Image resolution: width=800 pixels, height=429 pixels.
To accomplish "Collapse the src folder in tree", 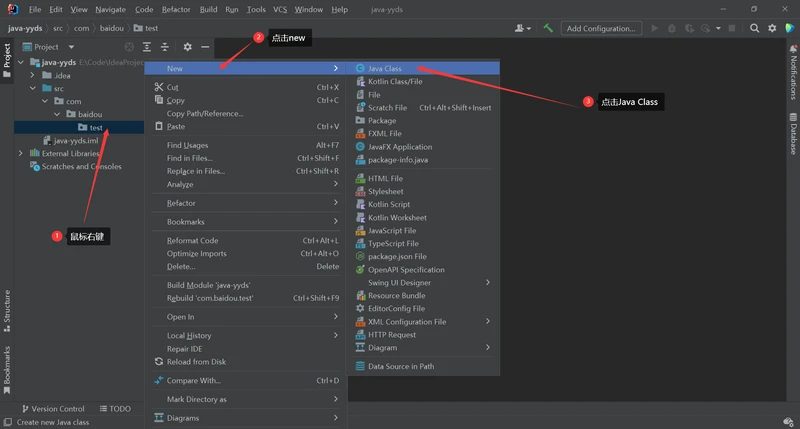I will pos(33,88).
